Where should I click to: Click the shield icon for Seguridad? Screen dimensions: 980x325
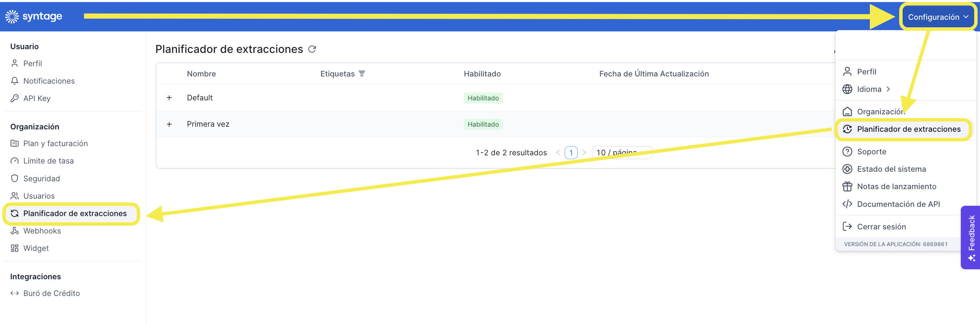click(x=14, y=178)
